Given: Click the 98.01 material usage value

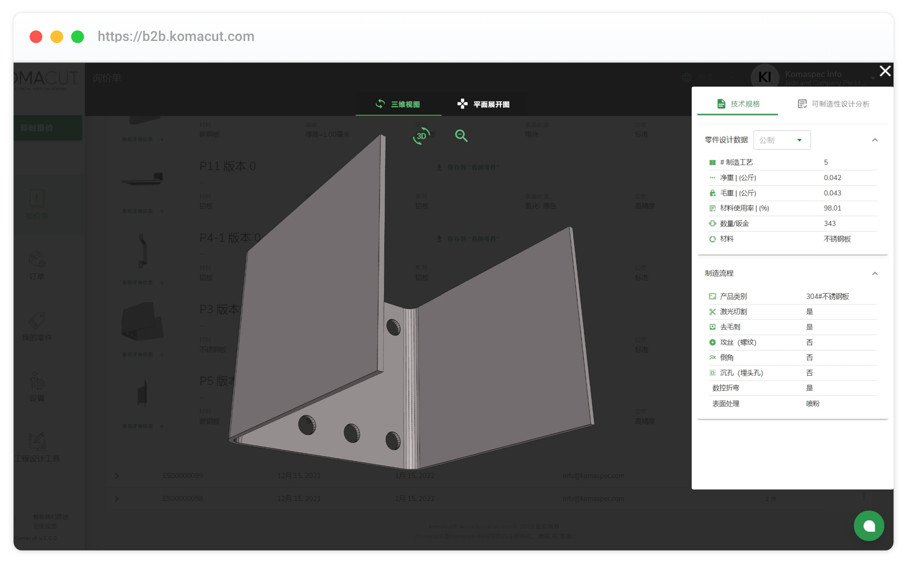Looking at the screenshot, I should (x=832, y=208).
